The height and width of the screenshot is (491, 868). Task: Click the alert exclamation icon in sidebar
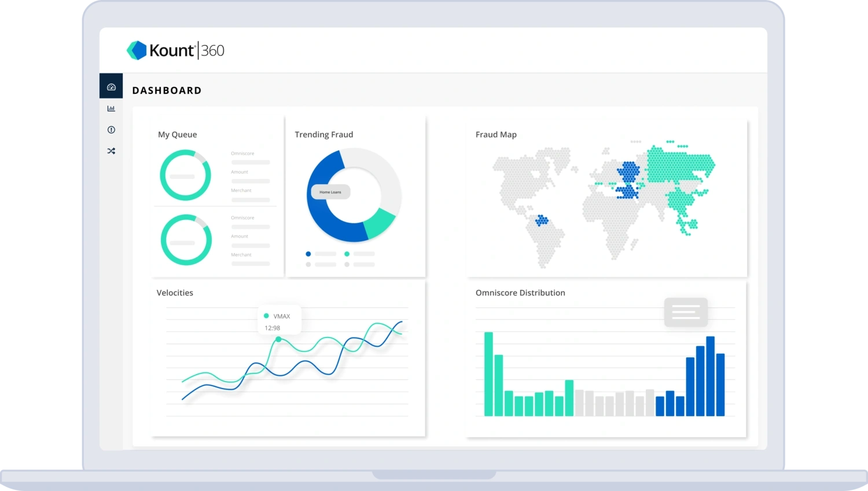tap(111, 130)
